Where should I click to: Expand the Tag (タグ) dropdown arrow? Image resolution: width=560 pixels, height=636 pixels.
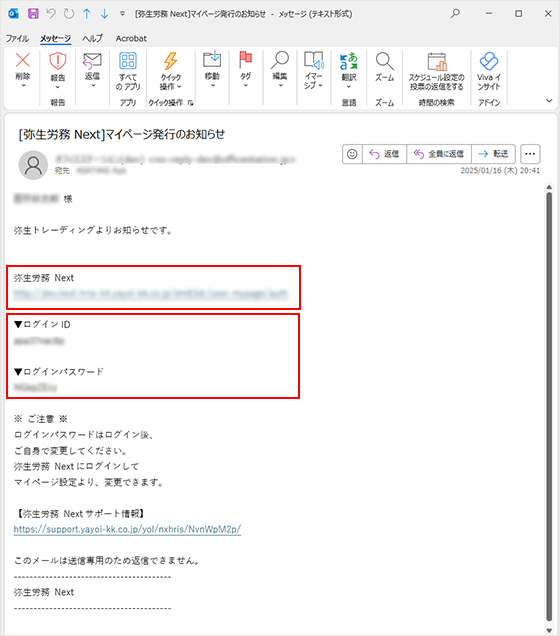click(x=245, y=86)
